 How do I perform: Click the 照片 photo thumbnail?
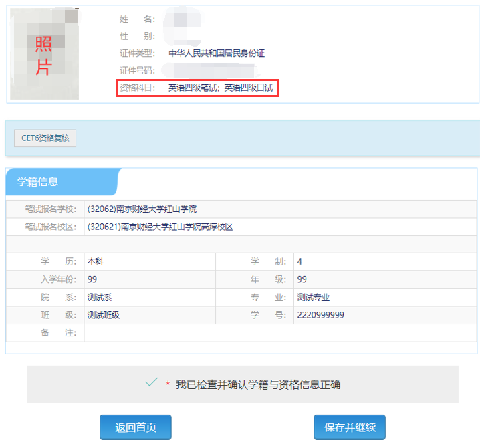(44, 55)
